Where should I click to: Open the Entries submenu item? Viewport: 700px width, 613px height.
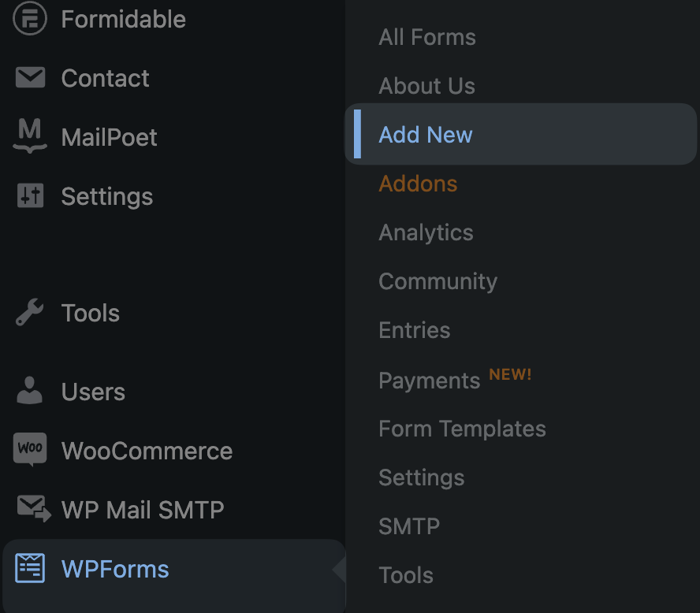coord(415,330)
